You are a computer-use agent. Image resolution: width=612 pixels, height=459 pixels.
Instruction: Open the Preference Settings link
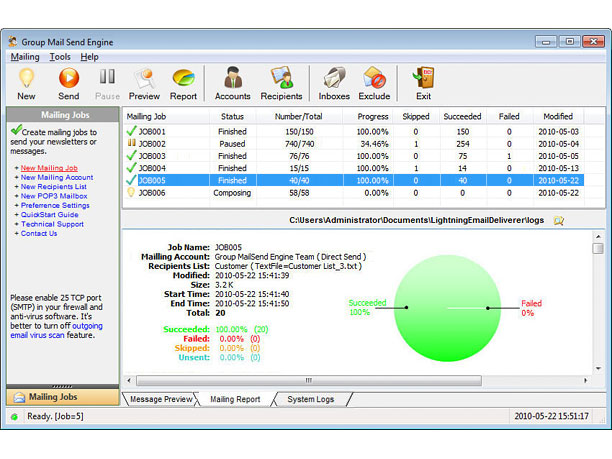pos(55,205)
